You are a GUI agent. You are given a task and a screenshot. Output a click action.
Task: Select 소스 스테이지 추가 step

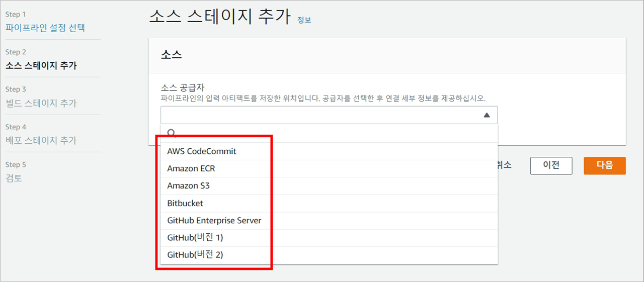coord(41,65)
